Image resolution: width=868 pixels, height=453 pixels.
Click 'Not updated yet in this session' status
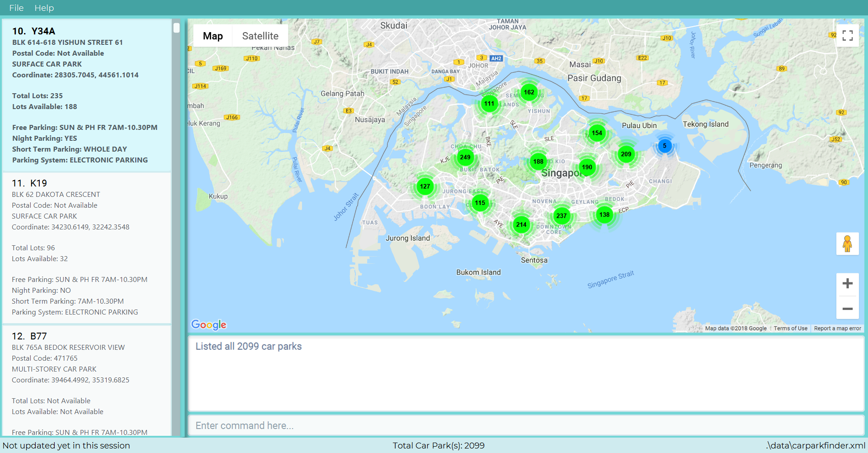66,445
